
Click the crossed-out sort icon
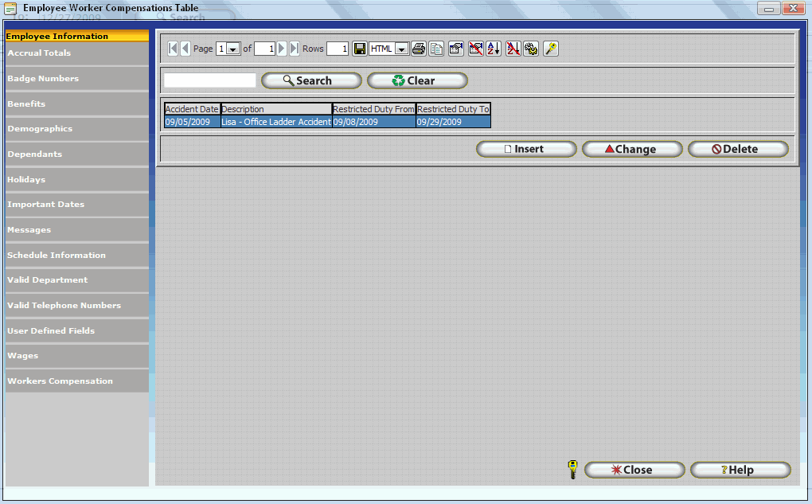coord(513,49)
